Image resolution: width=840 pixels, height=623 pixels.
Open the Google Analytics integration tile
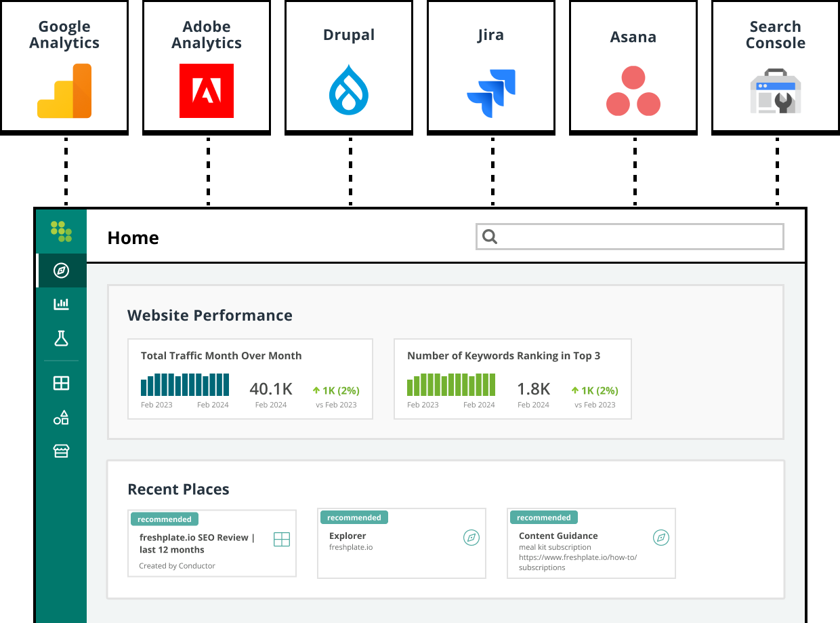pos(64,65)
